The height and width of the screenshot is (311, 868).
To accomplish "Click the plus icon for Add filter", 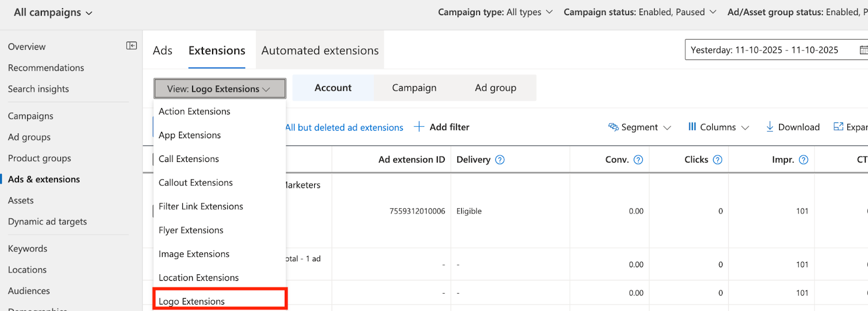I will [419, 127].
